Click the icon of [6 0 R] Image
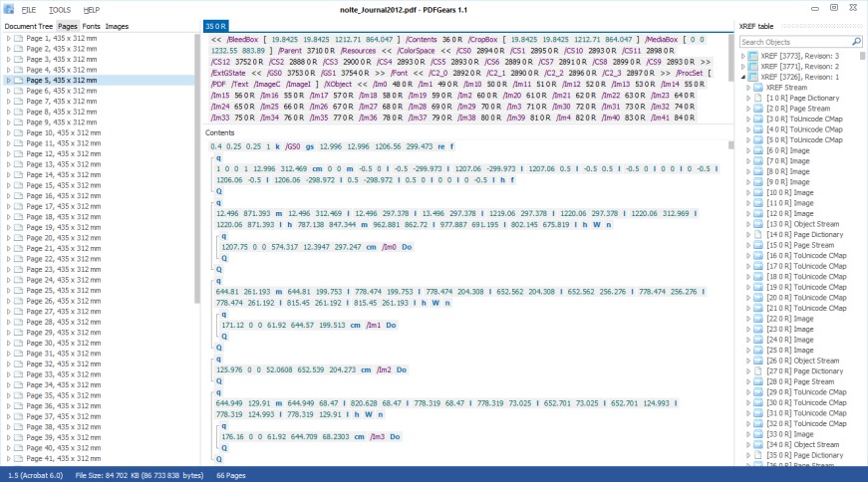Screen dimensions: 868x482 759,150
